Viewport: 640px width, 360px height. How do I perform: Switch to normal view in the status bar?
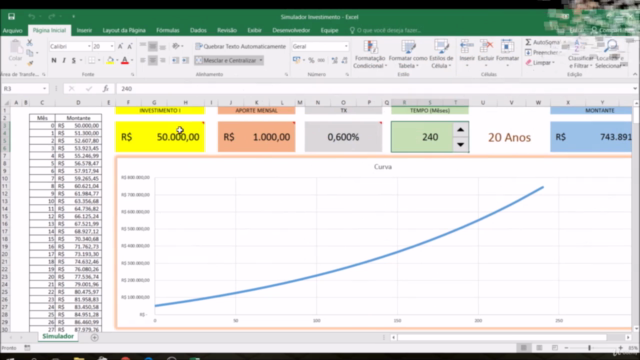coord(523,348)
